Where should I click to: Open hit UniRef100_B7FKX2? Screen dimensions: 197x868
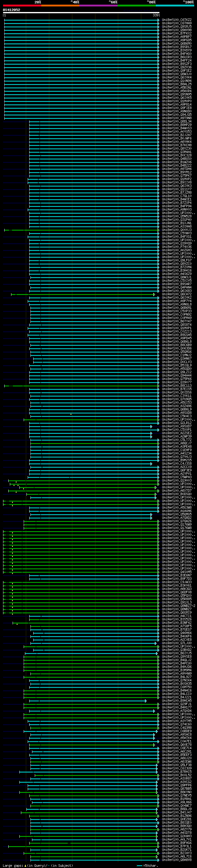coord(177,33)
